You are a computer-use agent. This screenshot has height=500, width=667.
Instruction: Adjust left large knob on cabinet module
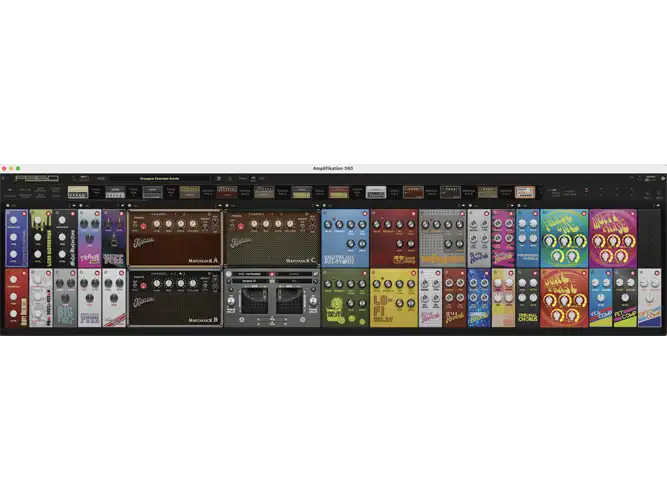pos(231,301)
